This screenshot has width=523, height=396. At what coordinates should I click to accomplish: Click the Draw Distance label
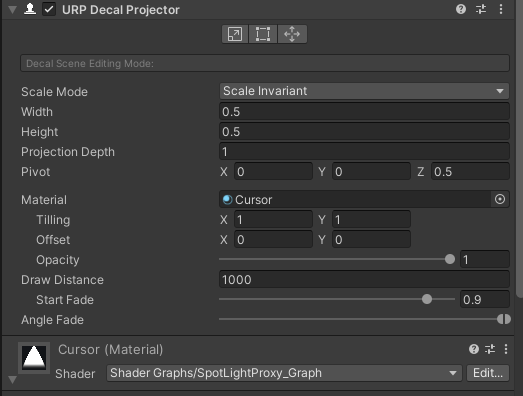62,280
